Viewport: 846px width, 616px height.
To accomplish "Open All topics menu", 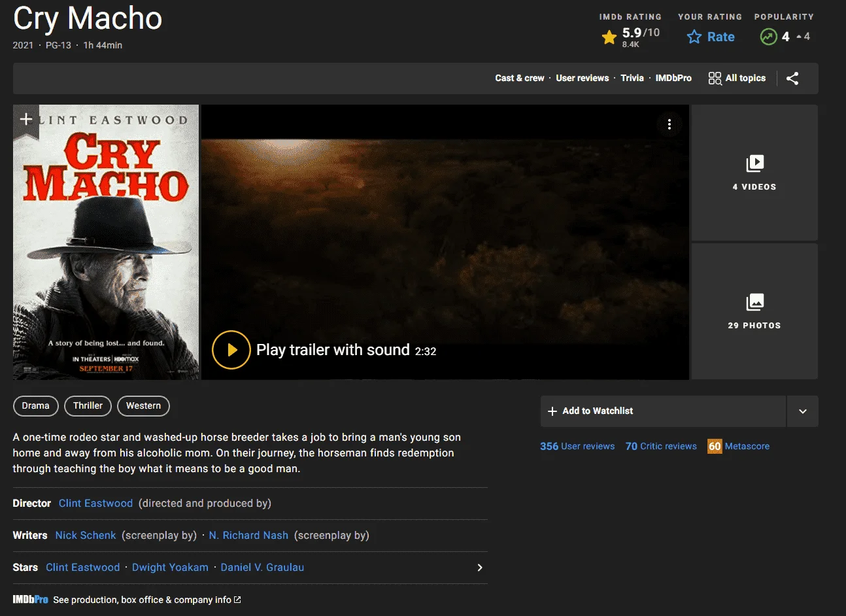I will pyautogui.click(x=737, y=78).
